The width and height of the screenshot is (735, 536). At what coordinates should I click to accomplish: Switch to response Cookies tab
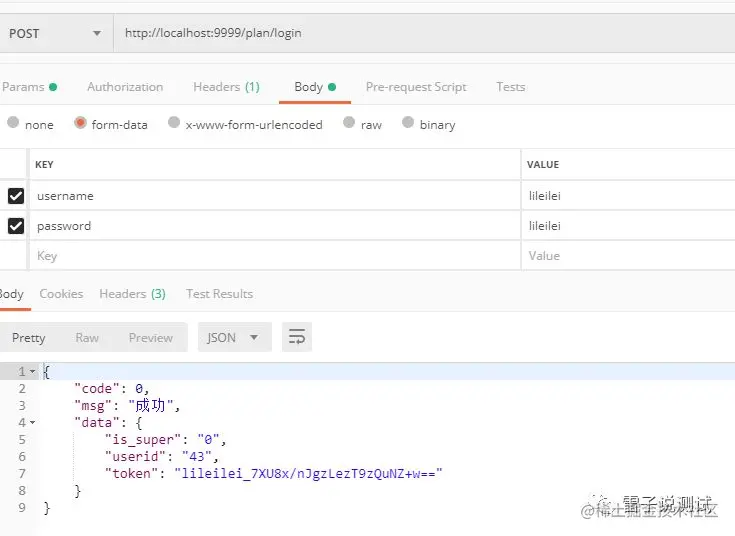(x=61, y=294)
